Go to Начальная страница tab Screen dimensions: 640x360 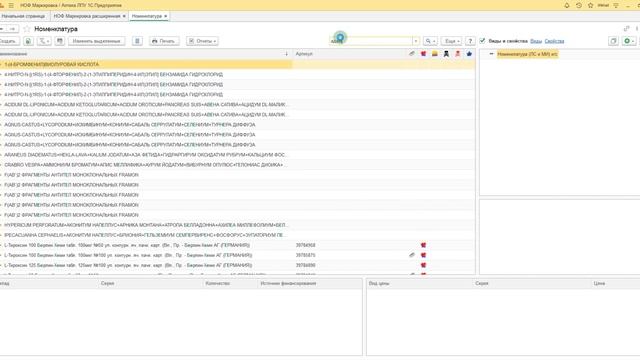point(23,16)
